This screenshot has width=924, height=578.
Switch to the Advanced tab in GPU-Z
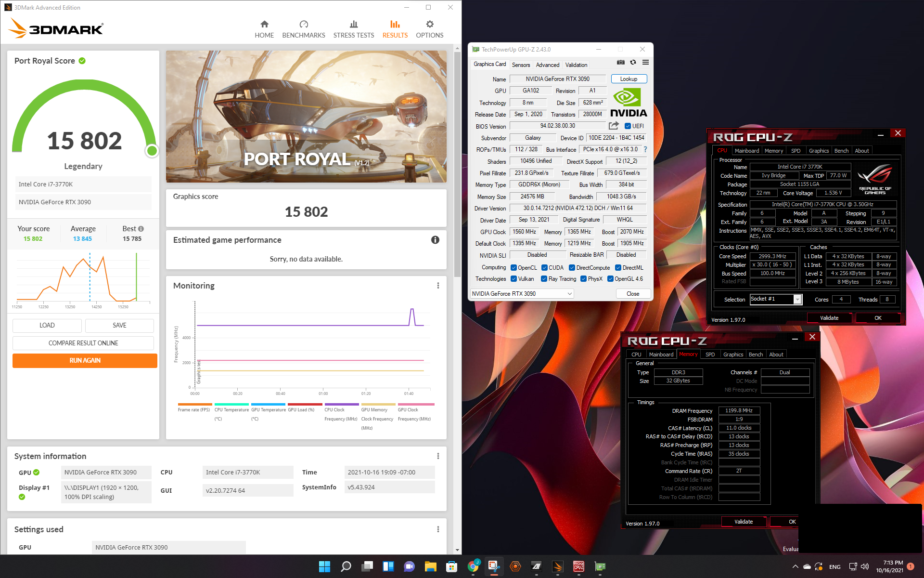point(548,65)
